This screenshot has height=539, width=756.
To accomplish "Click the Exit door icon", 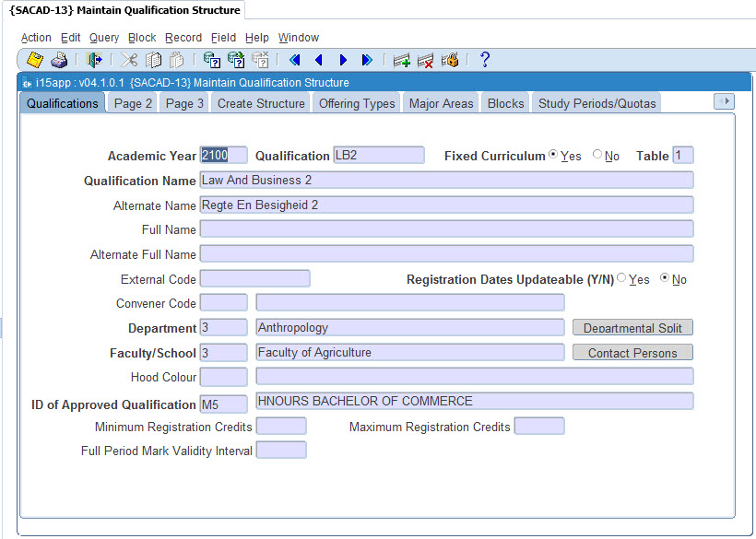I will (x=94, y=60).
